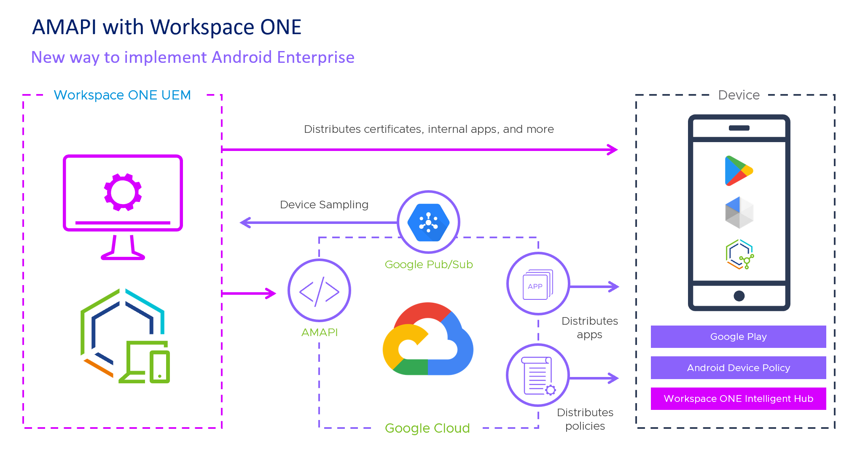
Task: Click "Distributes certificates, internal apps, and more" label
Action: (429, 129)
